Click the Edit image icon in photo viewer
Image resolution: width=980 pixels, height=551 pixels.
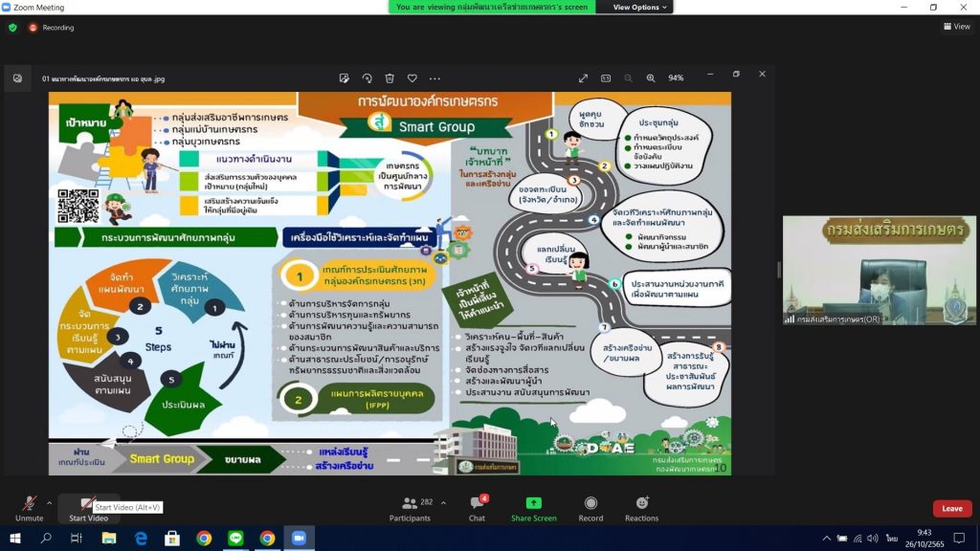pos(344,78)
